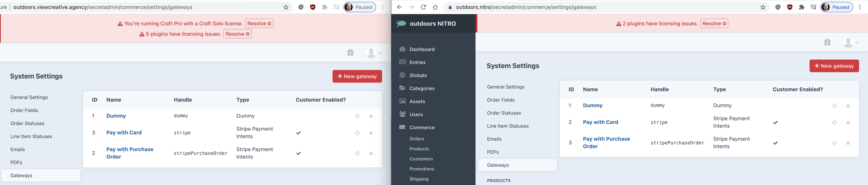Open Orders under Commerce
This screenshot has height=185, width=868.
pos(417,138)
